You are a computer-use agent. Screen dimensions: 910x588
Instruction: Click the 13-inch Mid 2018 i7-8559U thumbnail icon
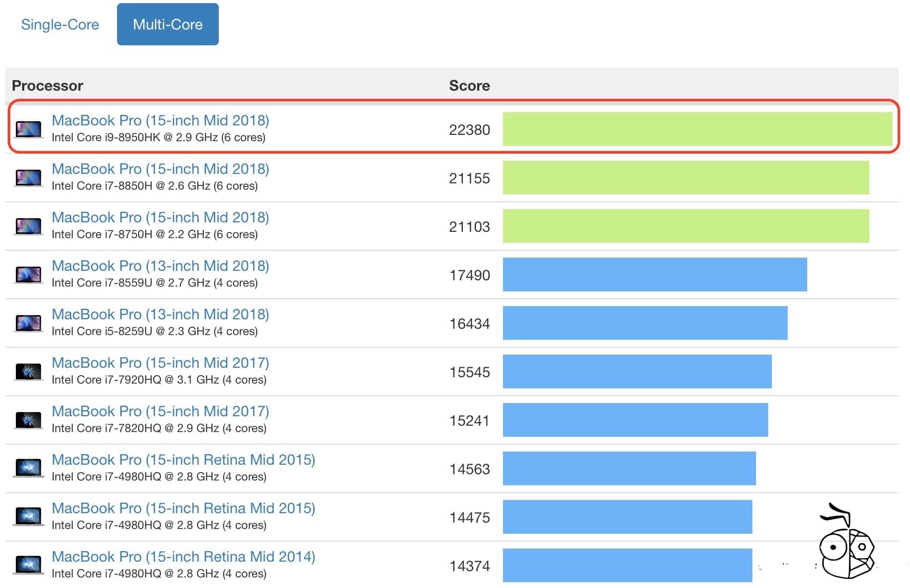click(29, 274)
